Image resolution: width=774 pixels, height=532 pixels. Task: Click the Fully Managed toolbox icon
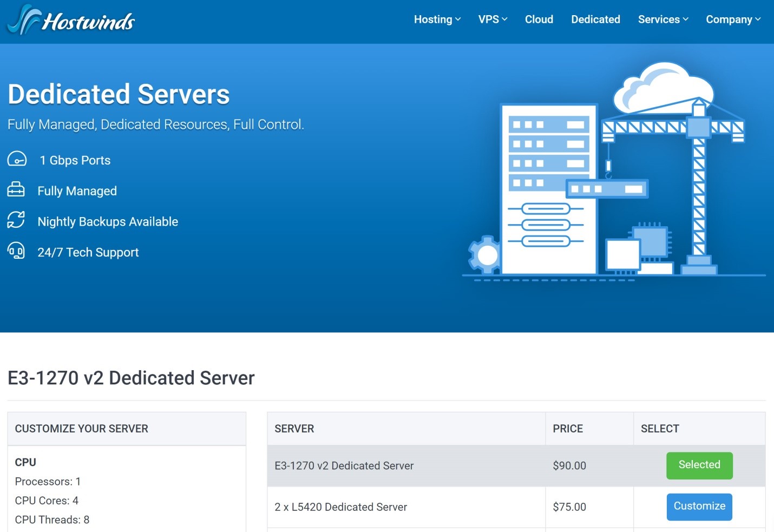(x=16, y=190)
